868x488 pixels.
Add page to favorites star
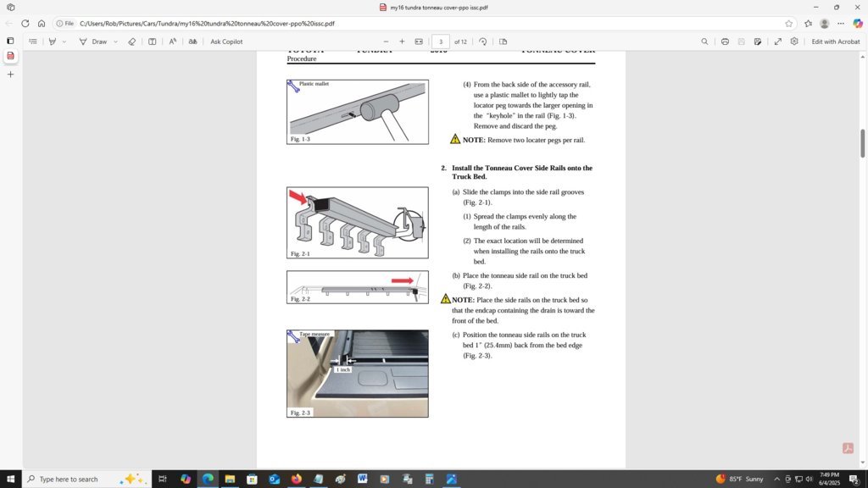[789, 23]
